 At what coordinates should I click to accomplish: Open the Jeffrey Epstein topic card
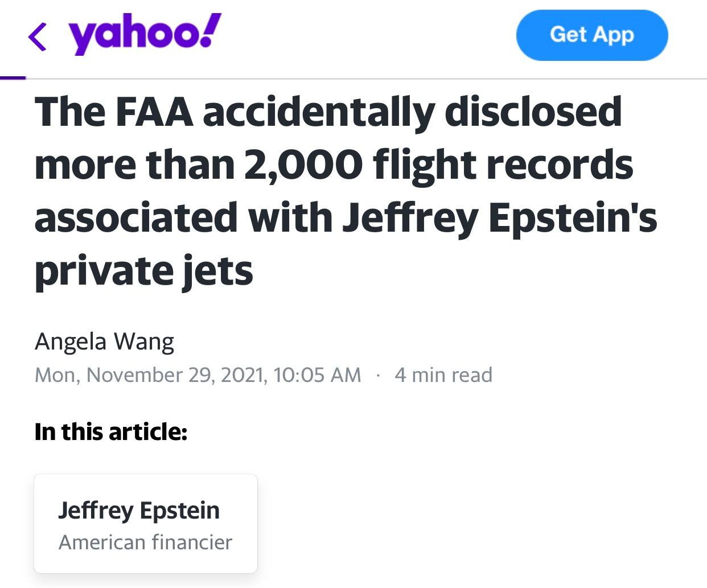click(x=146, y=524)
